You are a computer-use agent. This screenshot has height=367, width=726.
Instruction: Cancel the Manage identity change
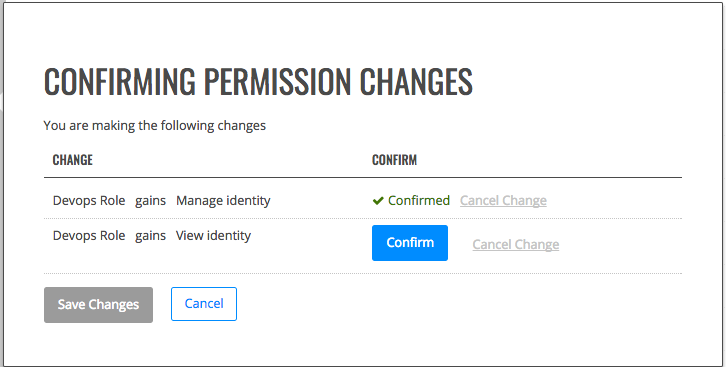coord(503,200)
